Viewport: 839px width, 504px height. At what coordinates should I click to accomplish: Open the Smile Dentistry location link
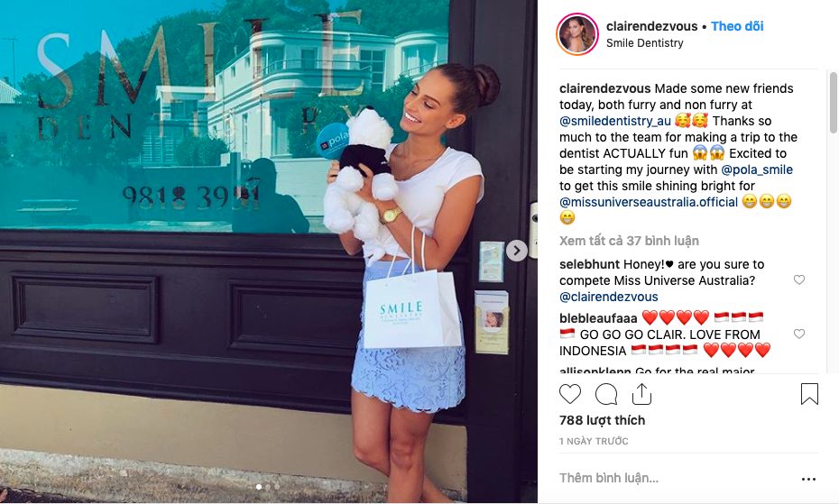(644, 42)
